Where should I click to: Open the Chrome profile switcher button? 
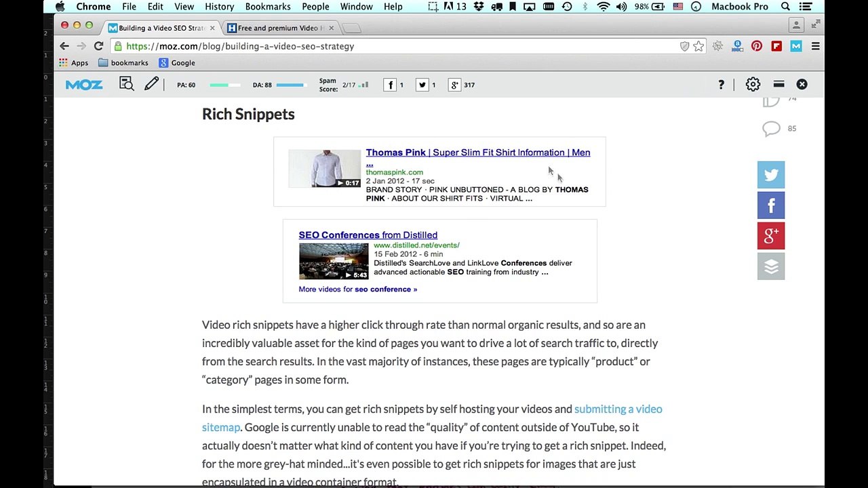tap(796, 25)
